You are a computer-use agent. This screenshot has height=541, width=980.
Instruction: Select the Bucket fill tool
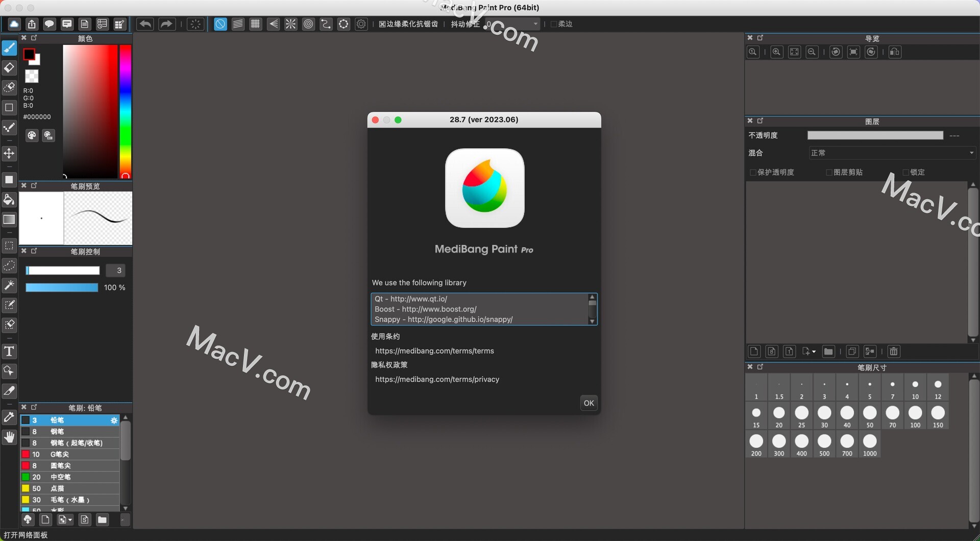click(x=9, y=200)
